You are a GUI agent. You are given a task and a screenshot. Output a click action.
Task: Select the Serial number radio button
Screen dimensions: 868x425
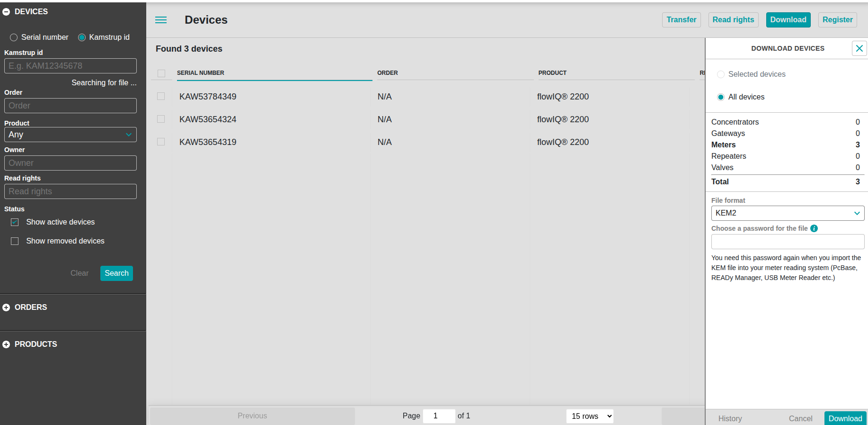14,37
